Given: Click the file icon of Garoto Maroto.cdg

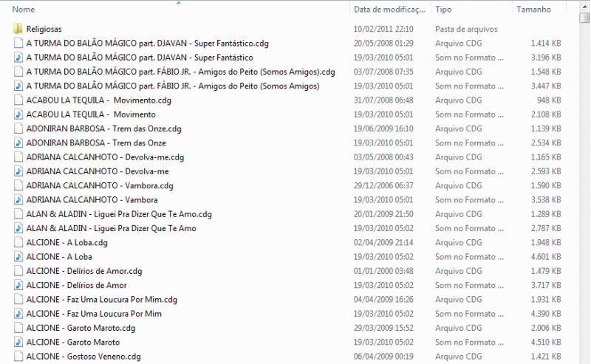Looking at the screenshot, I should coord(18,328).
